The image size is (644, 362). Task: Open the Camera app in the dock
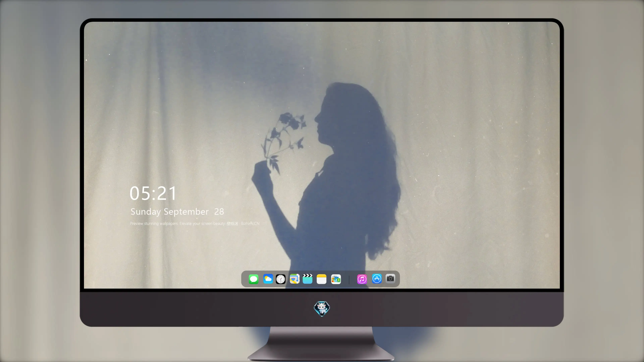390,278
